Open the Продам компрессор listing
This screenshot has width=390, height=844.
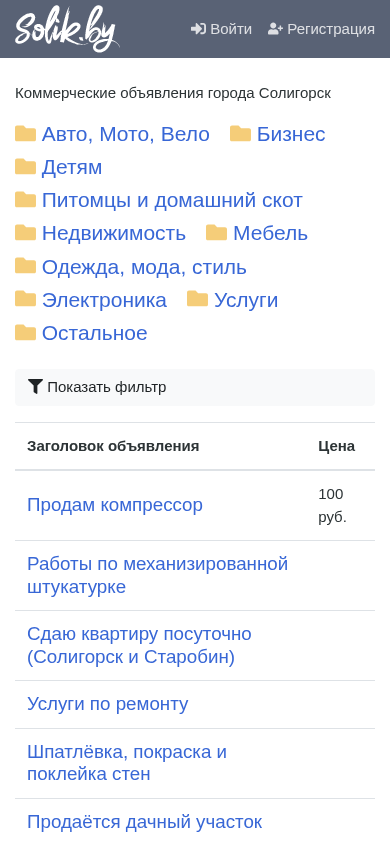tap(115, 505)
